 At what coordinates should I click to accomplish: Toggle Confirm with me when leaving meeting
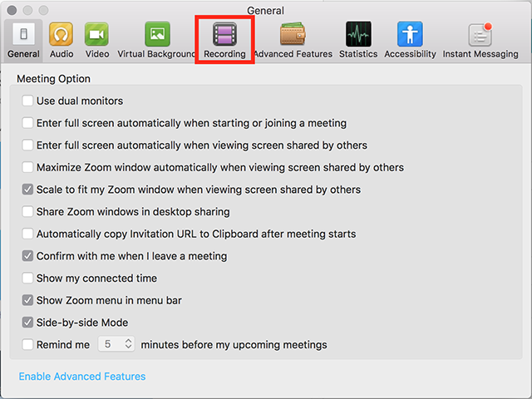click(28, 256)
